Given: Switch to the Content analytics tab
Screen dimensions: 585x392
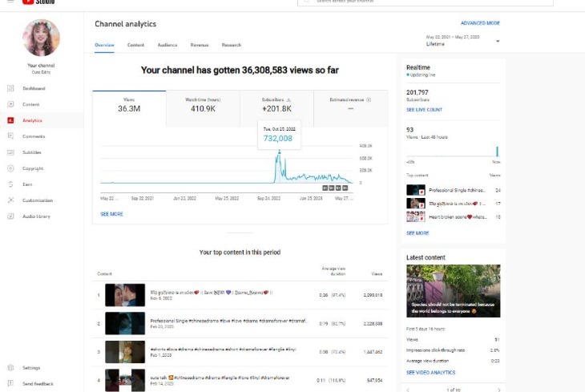Looking at the screenshot, I should (x=135, y=45).
